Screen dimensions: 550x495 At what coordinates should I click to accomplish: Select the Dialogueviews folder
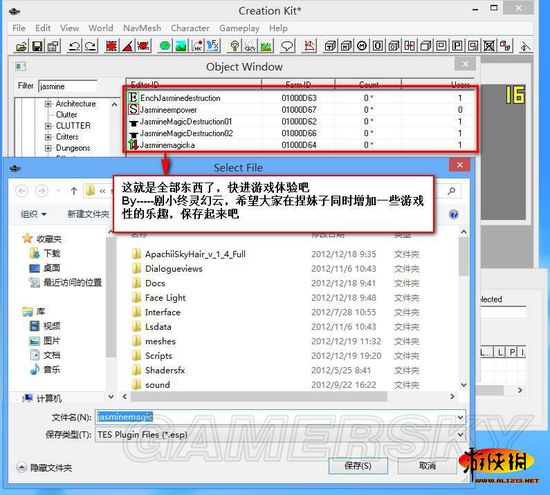[x=174, y=269]
